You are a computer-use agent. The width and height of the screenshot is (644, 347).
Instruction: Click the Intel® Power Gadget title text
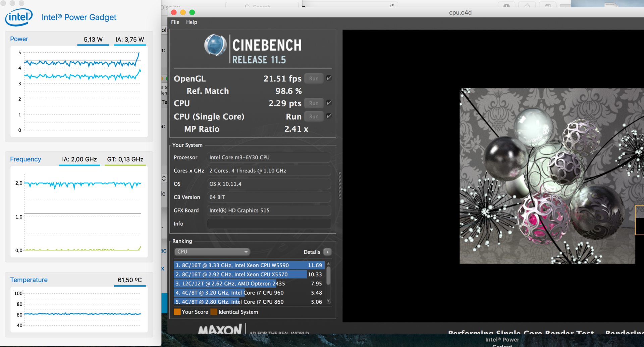(x=79, y=17)
